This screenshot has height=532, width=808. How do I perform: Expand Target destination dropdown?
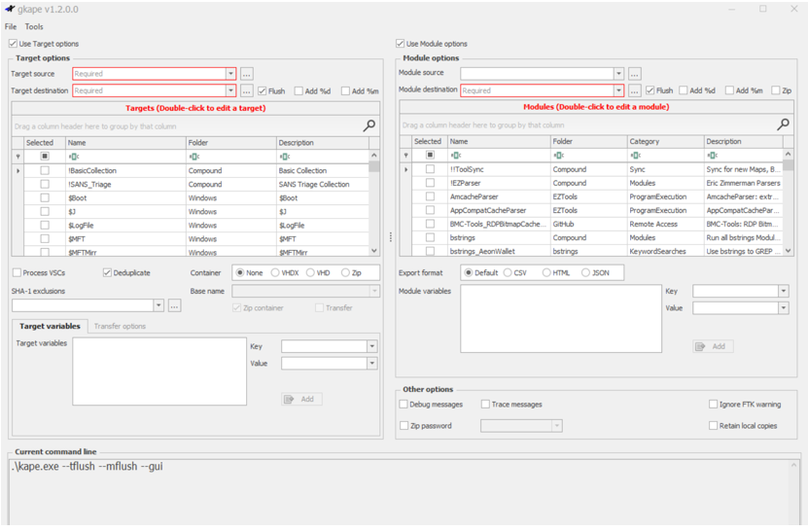(230, 90)
